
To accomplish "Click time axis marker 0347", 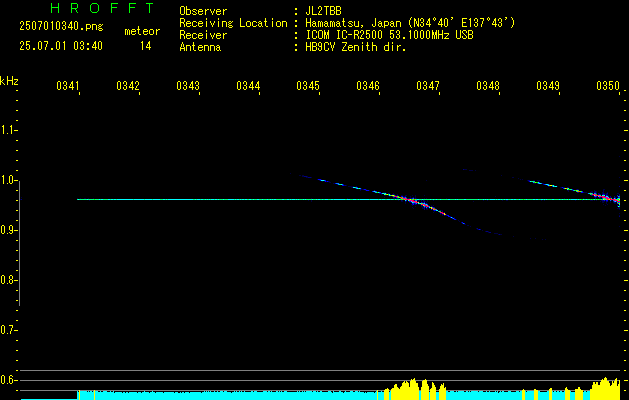I will coord(428,86).
